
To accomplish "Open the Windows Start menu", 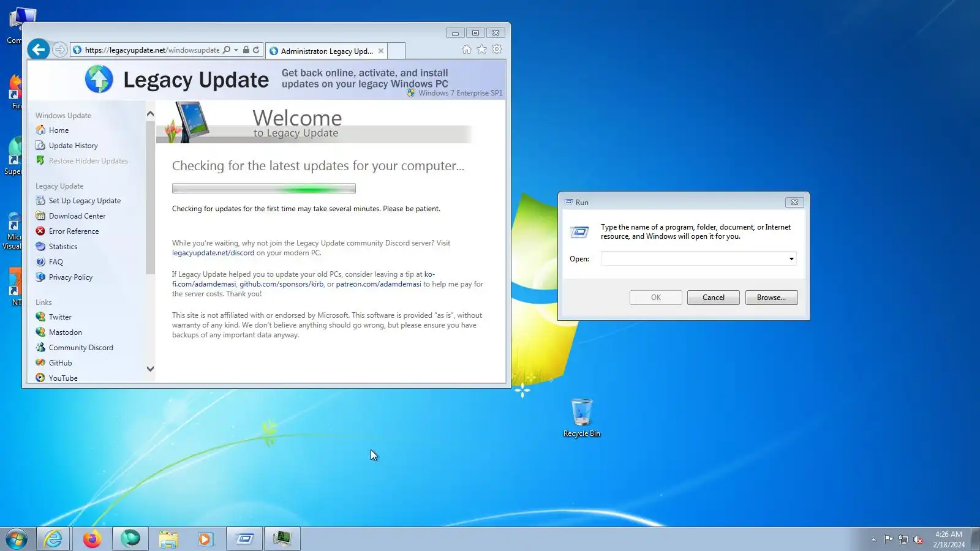I will [17, 539].
